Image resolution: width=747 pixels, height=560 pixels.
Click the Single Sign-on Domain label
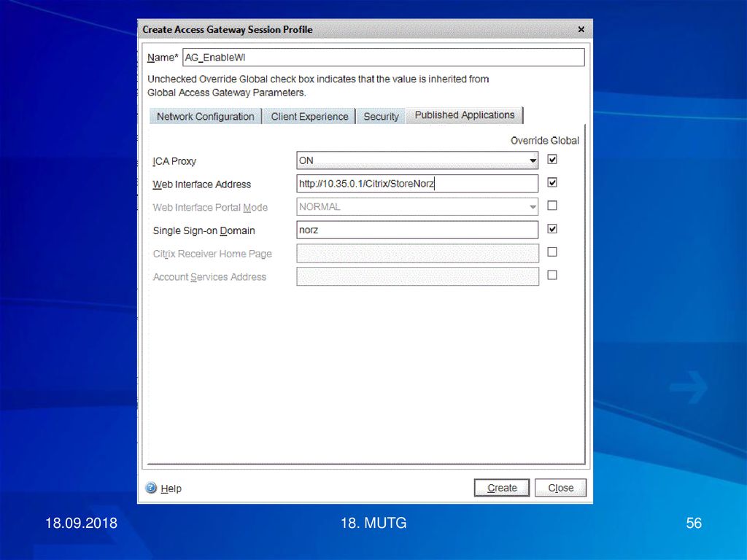pos(204,230)
